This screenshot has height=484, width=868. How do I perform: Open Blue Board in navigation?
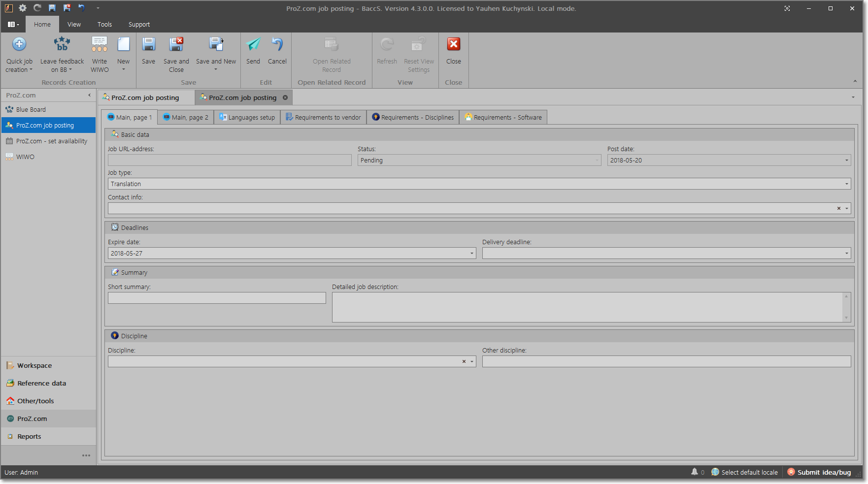(x=48, y=109)
